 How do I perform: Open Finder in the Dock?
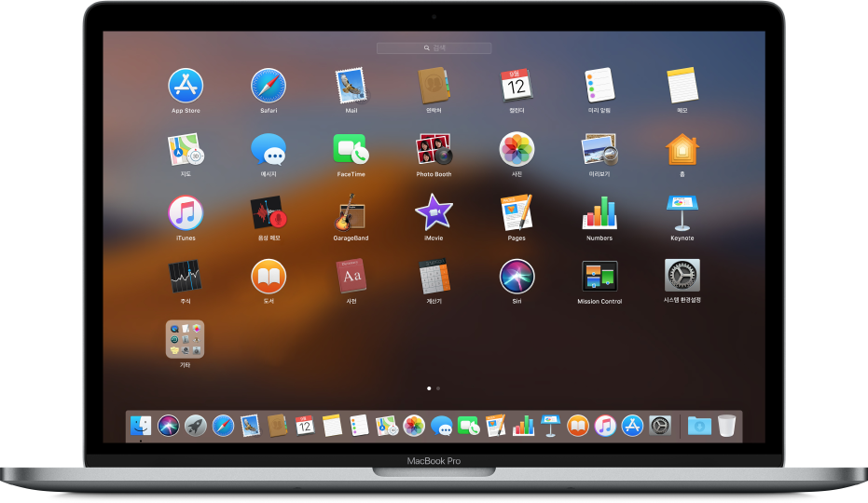pos(141,426)
